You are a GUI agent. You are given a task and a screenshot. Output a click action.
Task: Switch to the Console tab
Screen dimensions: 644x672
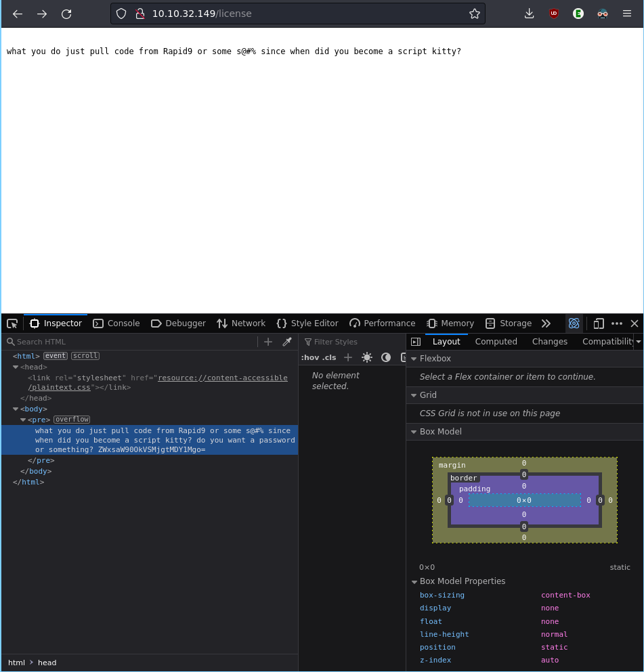(116, 323)
